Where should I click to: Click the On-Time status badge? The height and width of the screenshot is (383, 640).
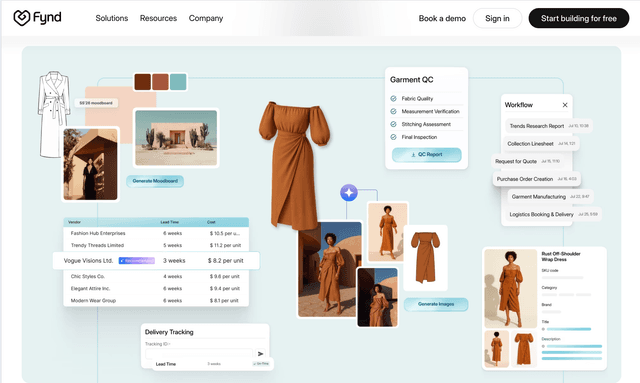[x=261, y=363]
